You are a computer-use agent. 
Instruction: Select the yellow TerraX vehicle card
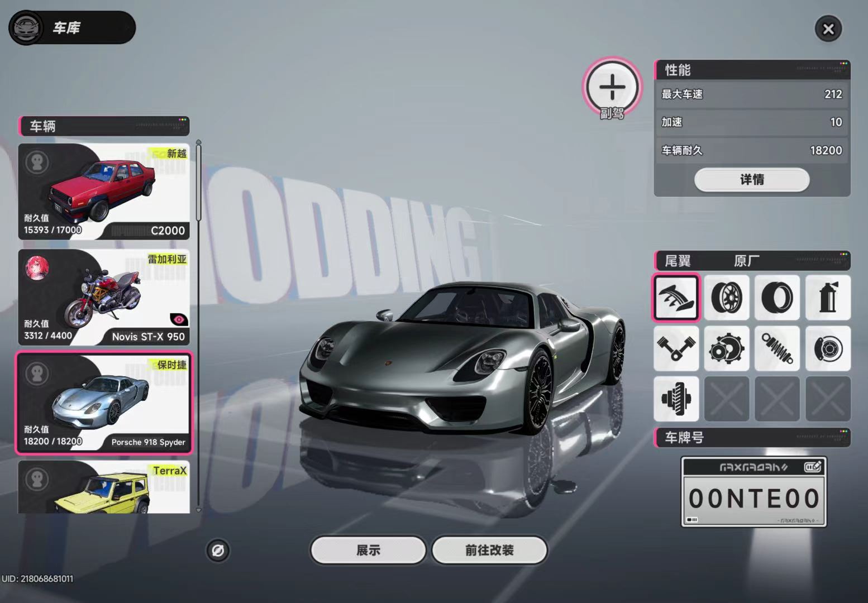point(104,486)
